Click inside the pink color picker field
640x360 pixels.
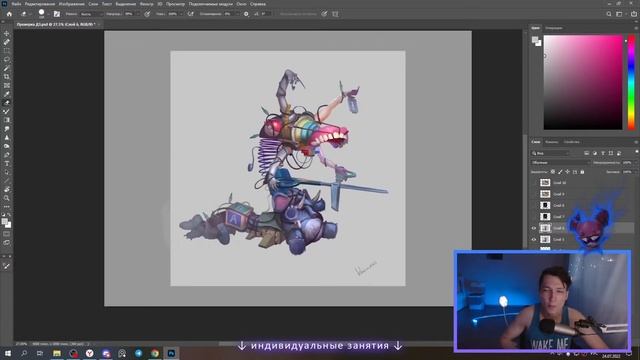tap(583, 82)
